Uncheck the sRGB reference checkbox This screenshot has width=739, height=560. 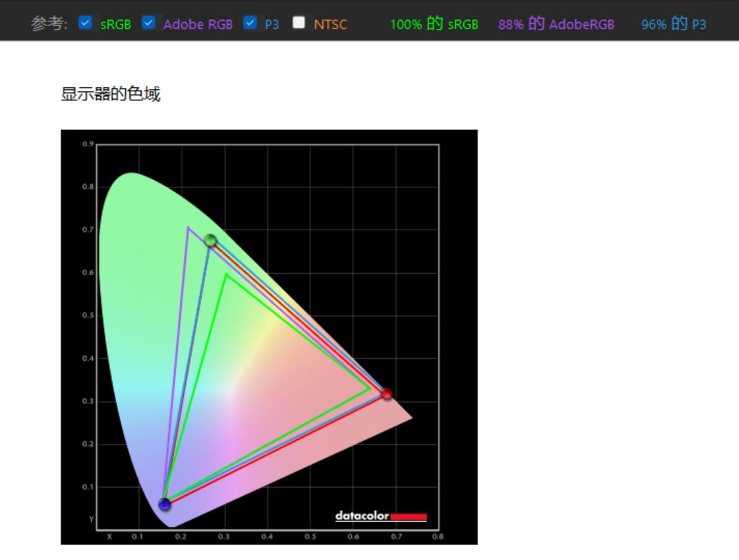[x=85, y=23]
